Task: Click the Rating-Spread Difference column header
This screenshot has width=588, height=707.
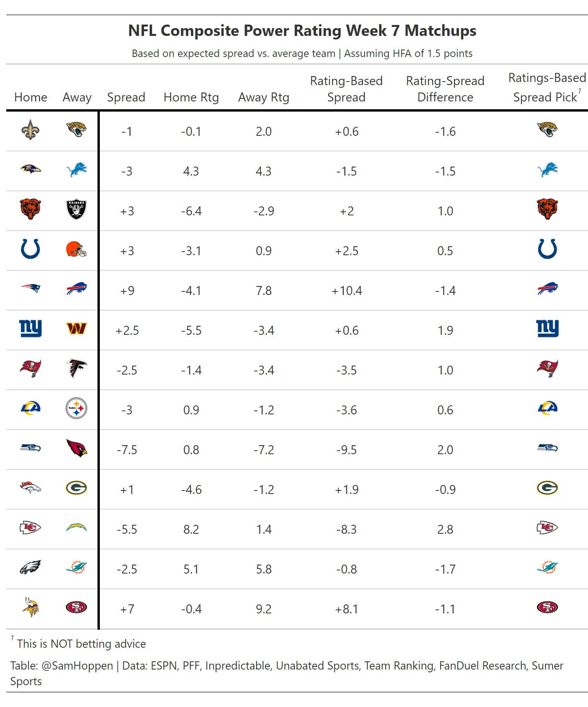Action: click(x=445, y=89)
